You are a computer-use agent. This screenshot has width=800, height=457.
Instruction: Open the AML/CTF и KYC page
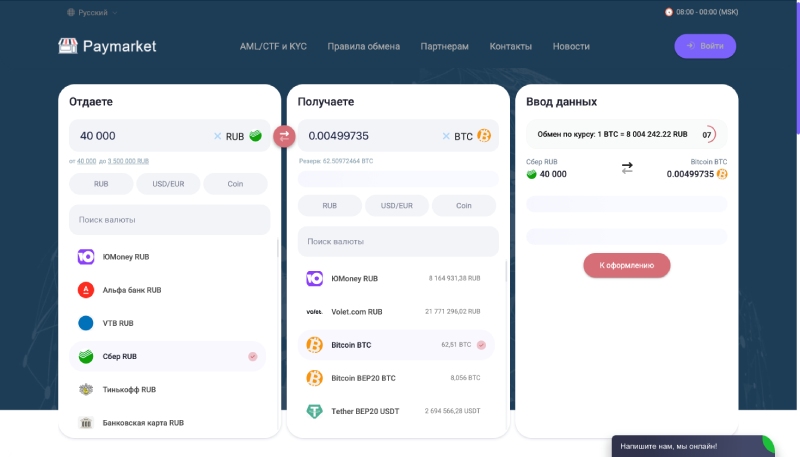click(273, 46)
